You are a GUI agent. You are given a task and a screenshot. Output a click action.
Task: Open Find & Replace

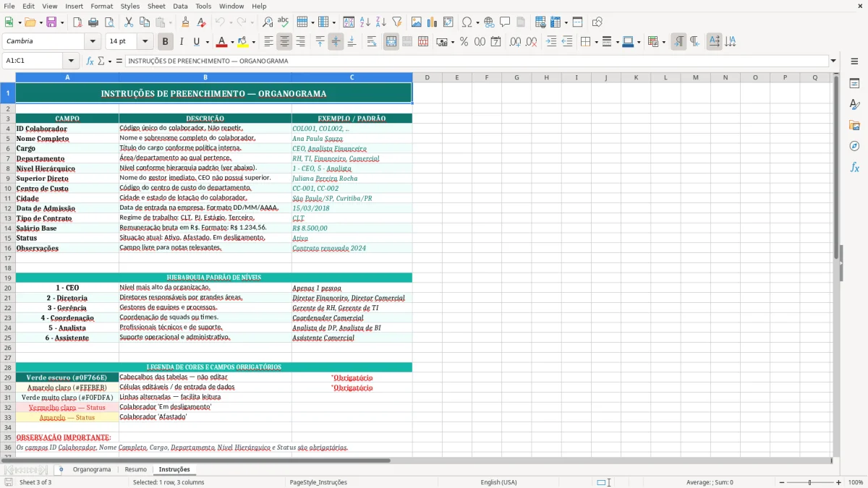click(x=268, y=22)
